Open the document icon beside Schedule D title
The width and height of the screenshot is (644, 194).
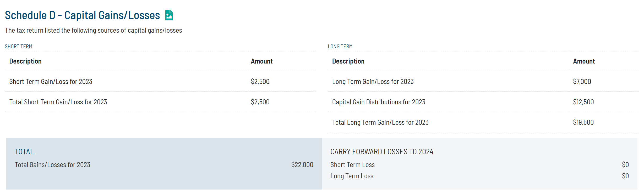click(x=169, y=15)
